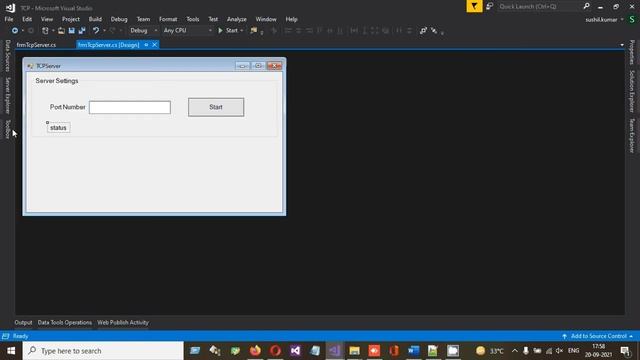Navigate backward with the toolbar back arrow

pos(15,31)
